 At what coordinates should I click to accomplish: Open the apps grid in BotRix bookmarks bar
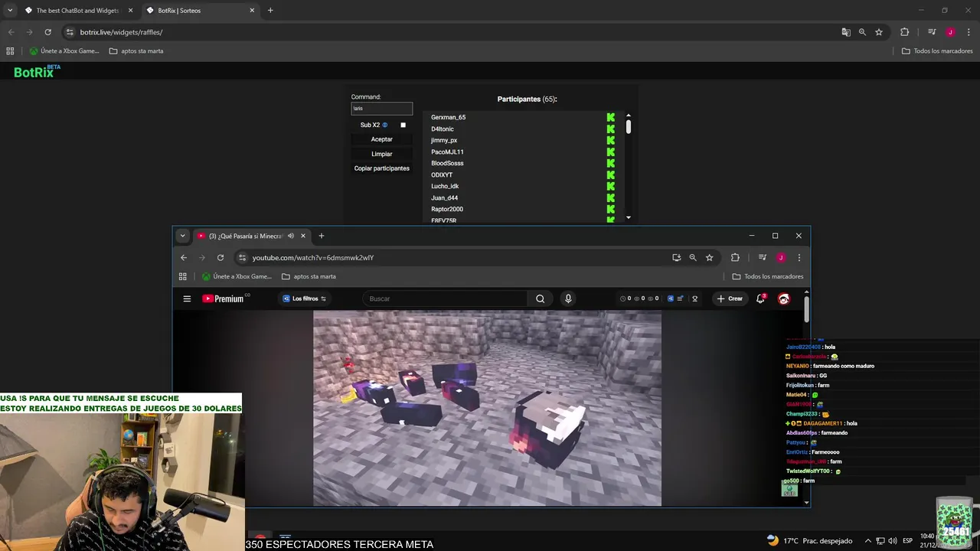click(x=10, y=51)
